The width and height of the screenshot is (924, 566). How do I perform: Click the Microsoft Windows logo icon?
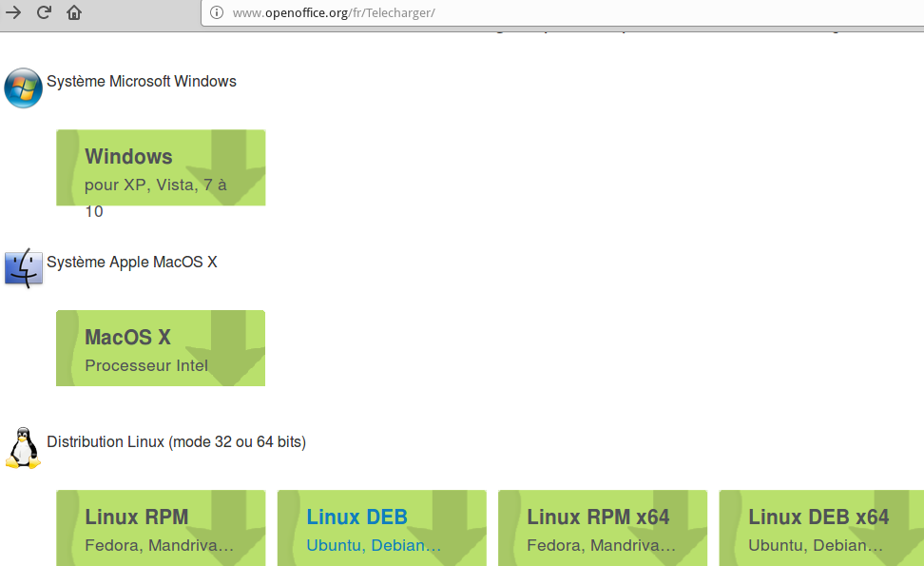[x=23, y=88]
